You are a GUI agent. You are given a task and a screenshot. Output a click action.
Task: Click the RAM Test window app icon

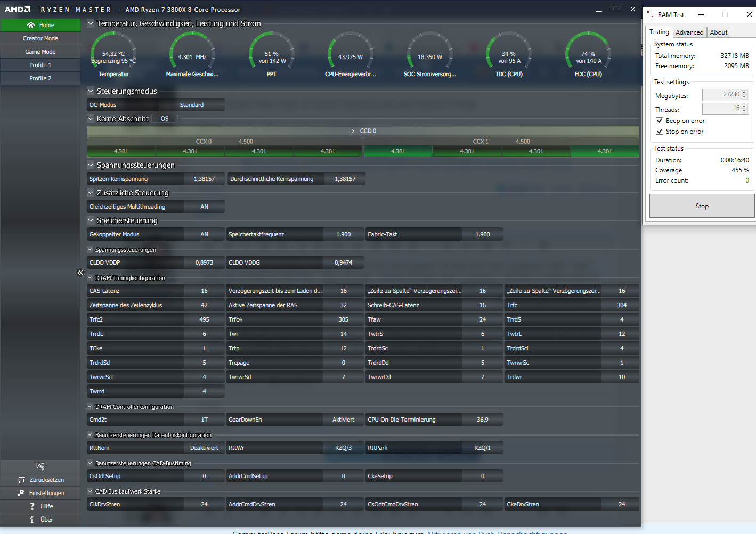650,15
